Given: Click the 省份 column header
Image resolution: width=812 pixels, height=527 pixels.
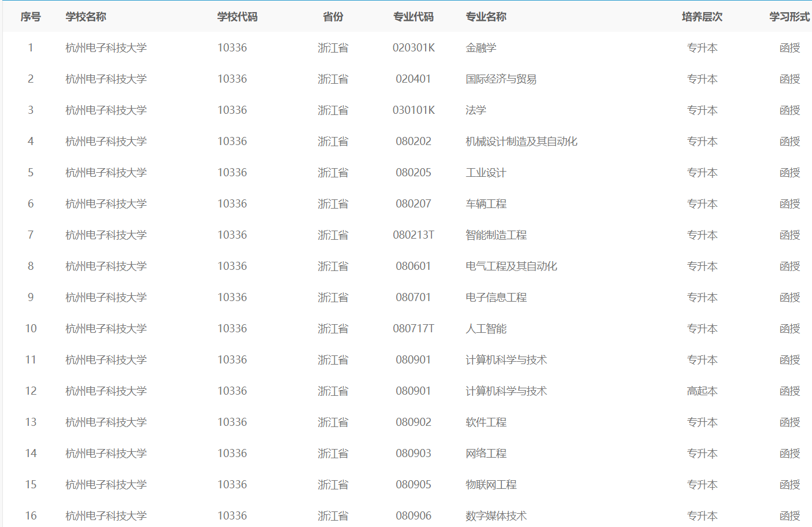Looking at the screenshot, I should click(333, 17).
